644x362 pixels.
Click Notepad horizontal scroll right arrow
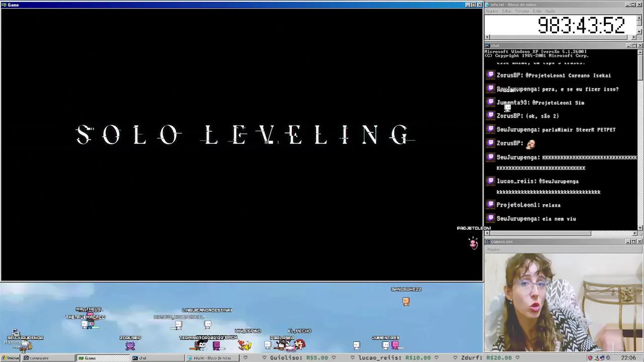point(634,37)
